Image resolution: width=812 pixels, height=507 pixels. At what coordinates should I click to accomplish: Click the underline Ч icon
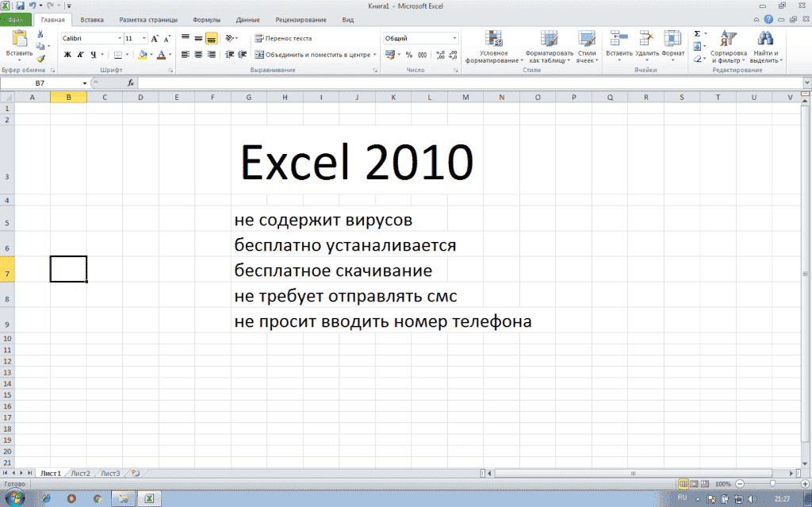pyautogui.click(x=93, y=54)
